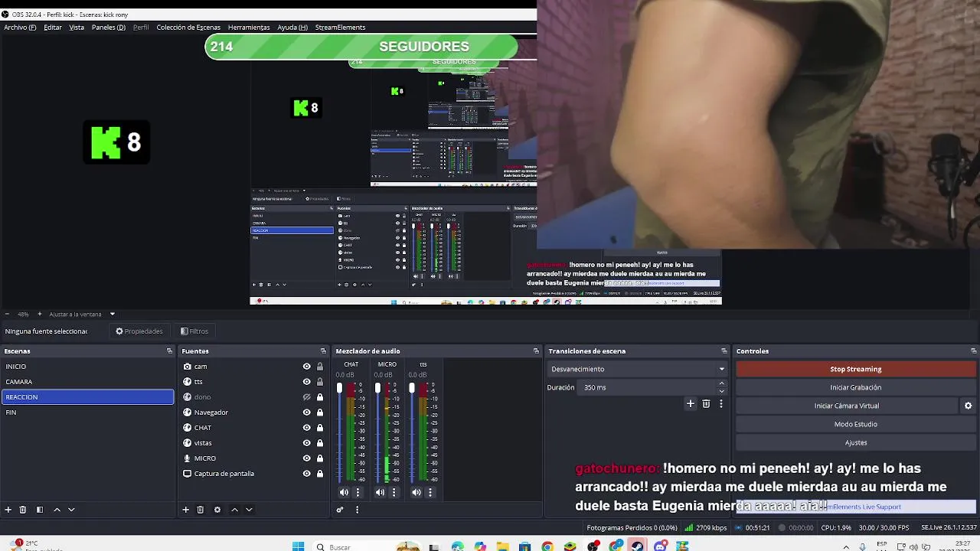980x551 pixels.
Task: Click the CHAT volume fader handle
Action: pos(340,389)
